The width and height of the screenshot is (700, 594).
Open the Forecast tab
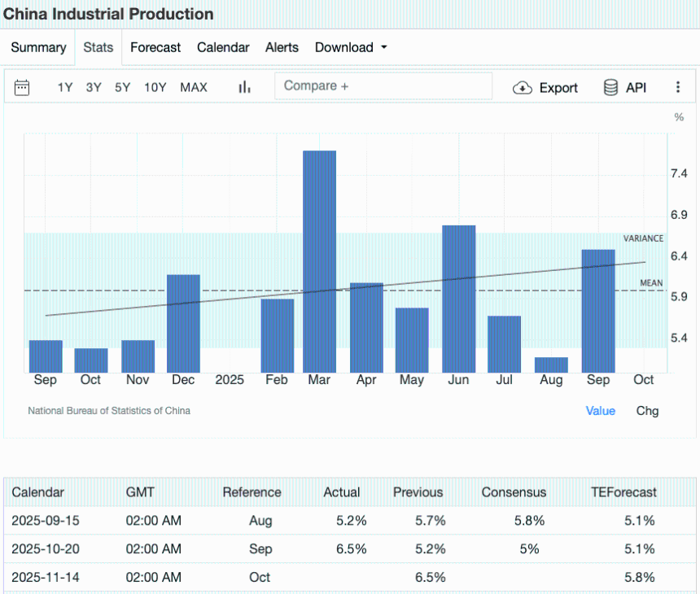pos(155,47)
